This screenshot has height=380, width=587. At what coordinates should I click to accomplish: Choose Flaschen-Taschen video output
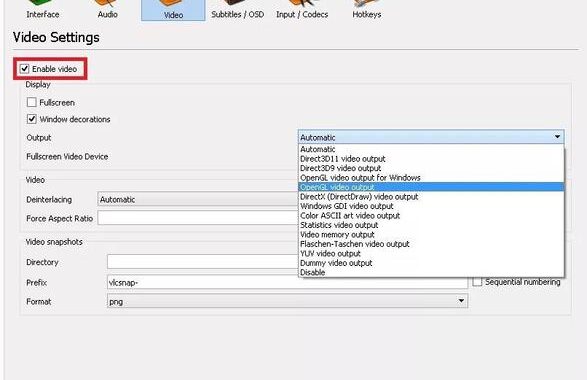tap(431, 244)
